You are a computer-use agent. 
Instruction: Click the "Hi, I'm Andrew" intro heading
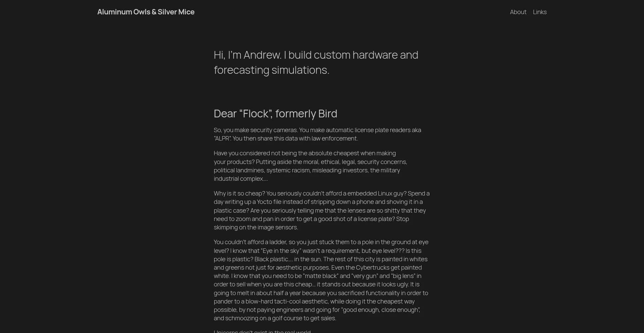click(316, 62)
